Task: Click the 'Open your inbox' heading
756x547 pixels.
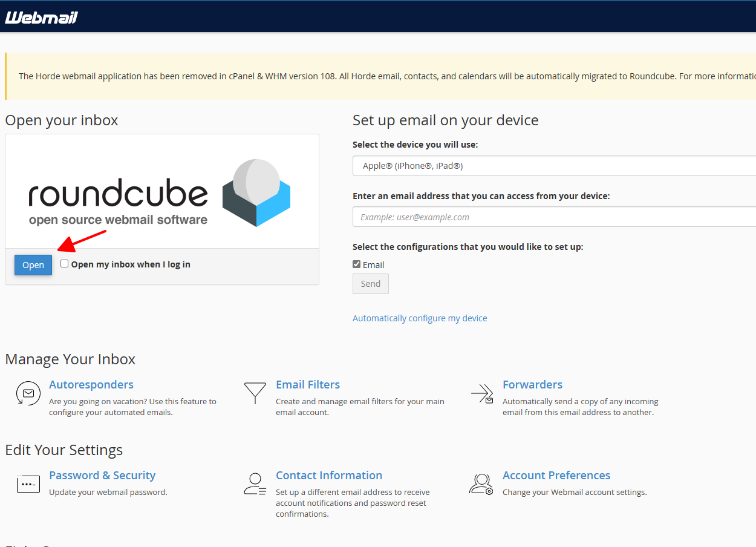Action: click(x=62, y=120)
